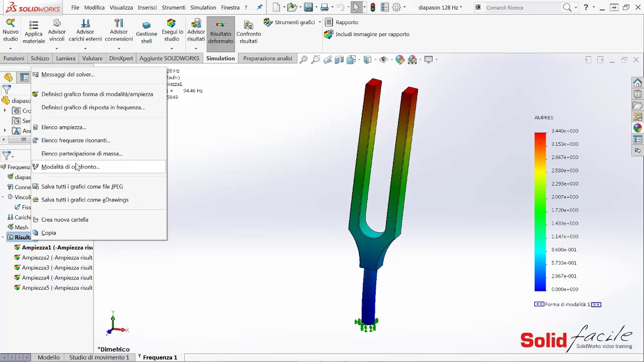Open the View Settings monitor icon
The image size is (644, 362).
(429, 59)
